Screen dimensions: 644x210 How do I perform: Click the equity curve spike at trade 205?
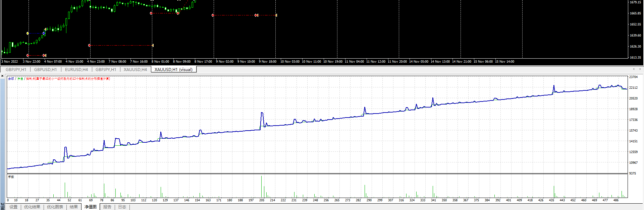point(262,113)
